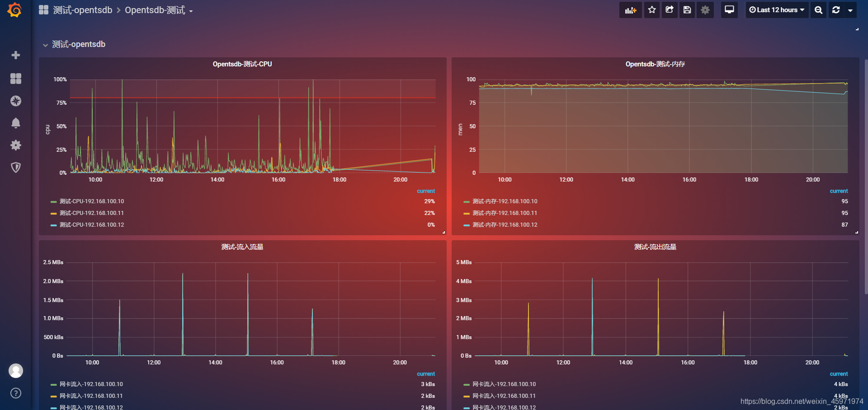868x410 pixels.
Task: Refresh dashboard with the refresh icon
Action: point(836,10)
